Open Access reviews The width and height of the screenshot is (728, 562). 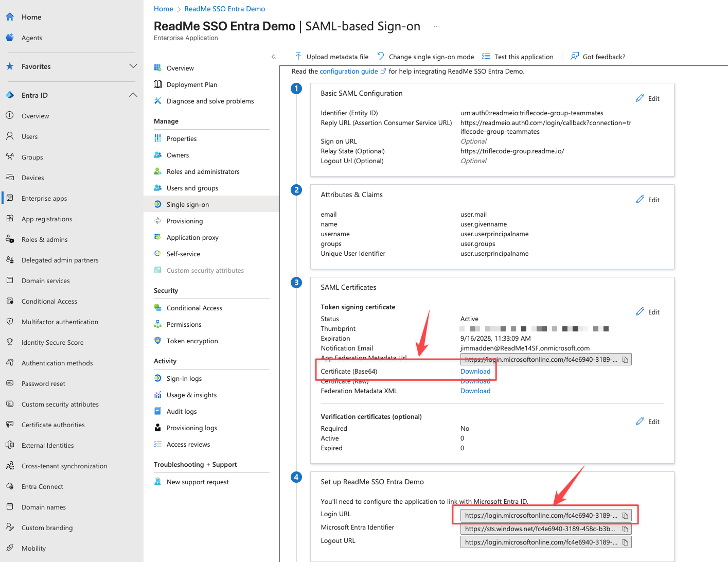tap(188, 444)
